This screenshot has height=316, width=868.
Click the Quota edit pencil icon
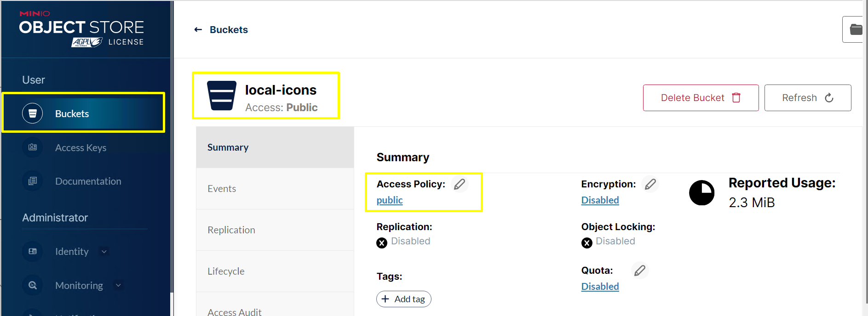639,271
